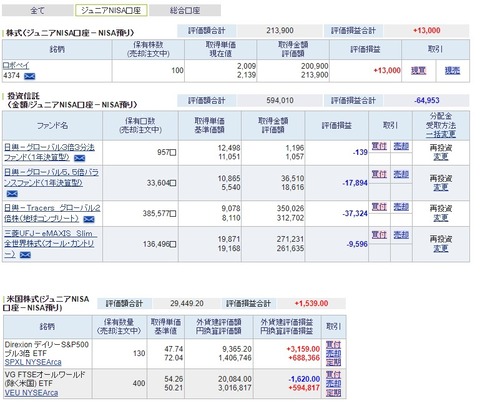Click 定期 for VEU ETF

point(333,393)
